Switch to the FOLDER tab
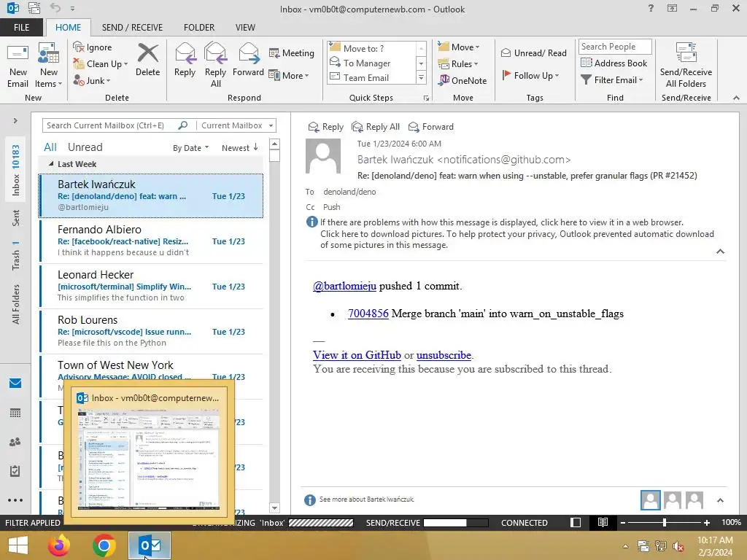This screenshot has width=747, height=560. (199, 27)
